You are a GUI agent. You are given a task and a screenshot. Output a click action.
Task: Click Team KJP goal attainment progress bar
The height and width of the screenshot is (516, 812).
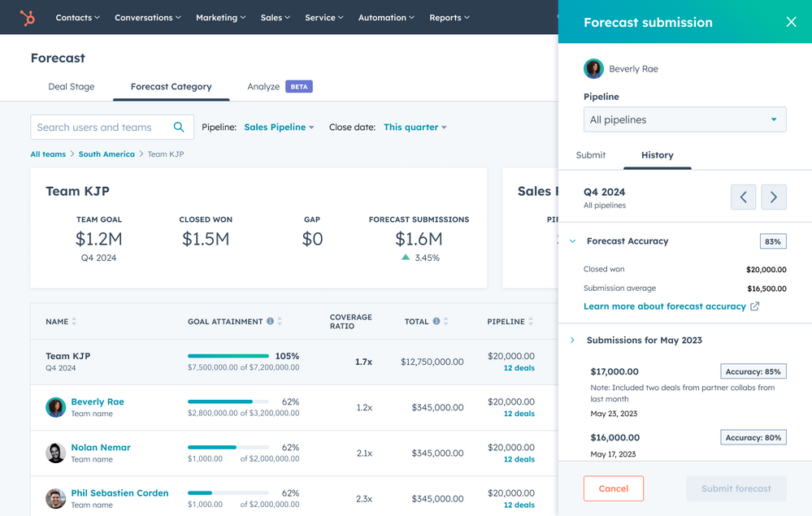(228, 356)
